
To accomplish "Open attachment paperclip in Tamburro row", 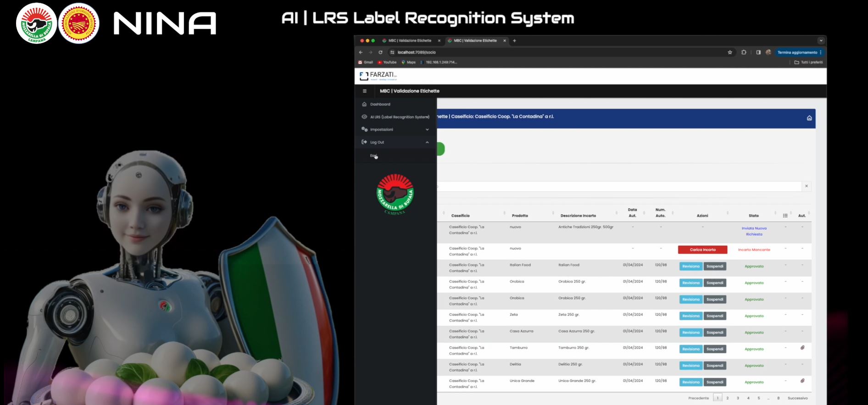I will tap(802, 348).
